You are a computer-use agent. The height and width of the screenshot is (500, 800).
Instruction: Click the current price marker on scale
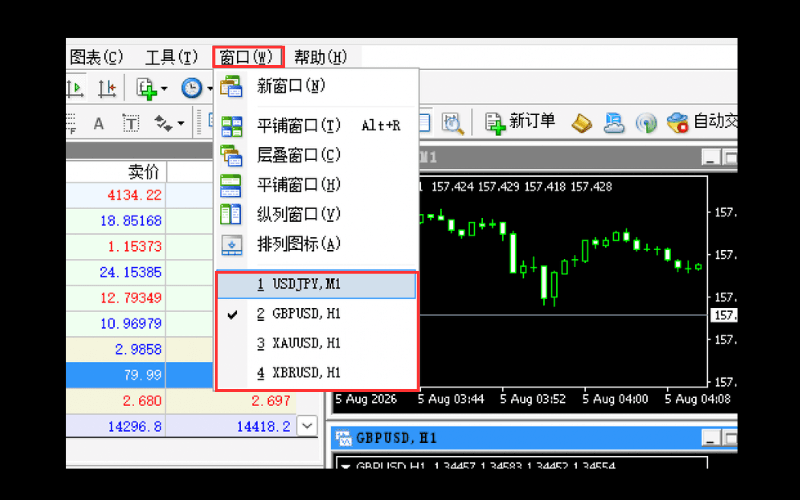pyautogui.click(x=724, y=315)
